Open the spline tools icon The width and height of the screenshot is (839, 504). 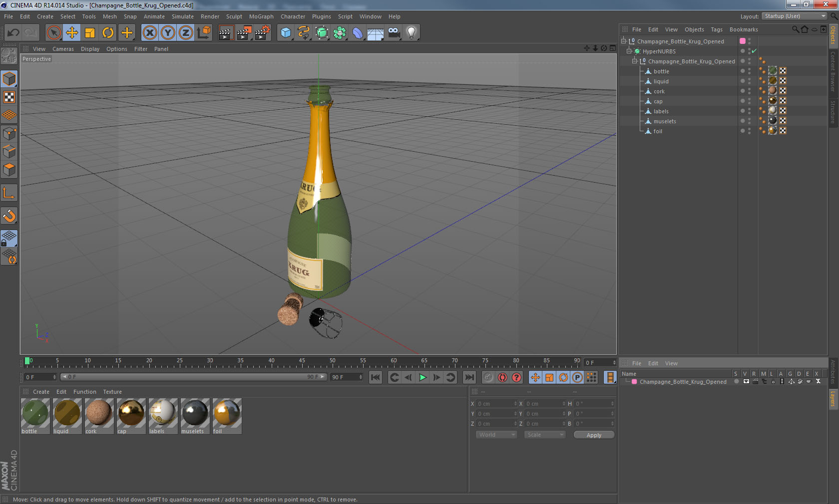(x=304, y=33)
